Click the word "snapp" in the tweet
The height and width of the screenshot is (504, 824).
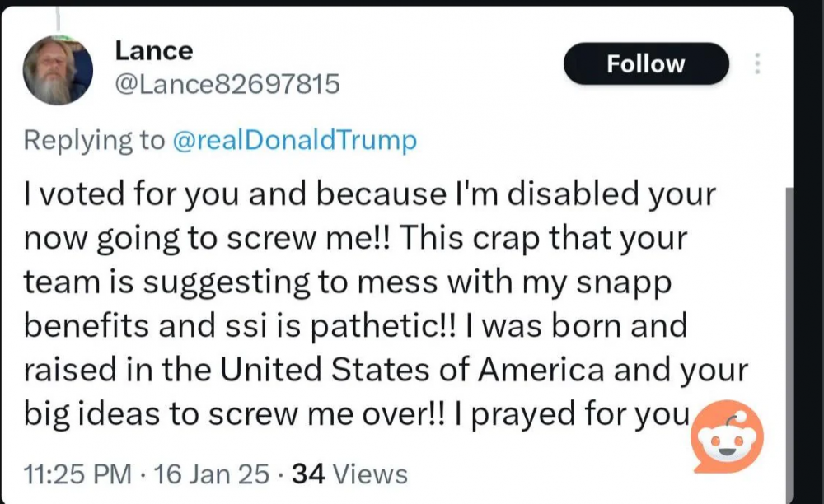626,282
